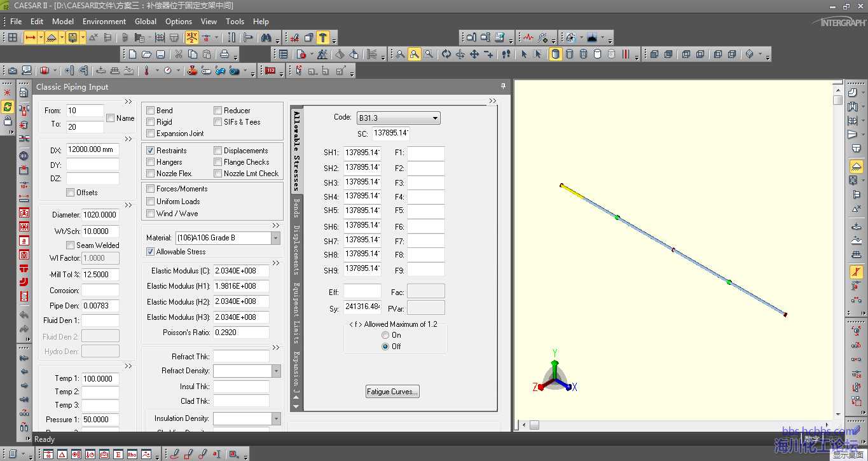
Task: Click the Fatigue Curves button
Action: [393, 392]
